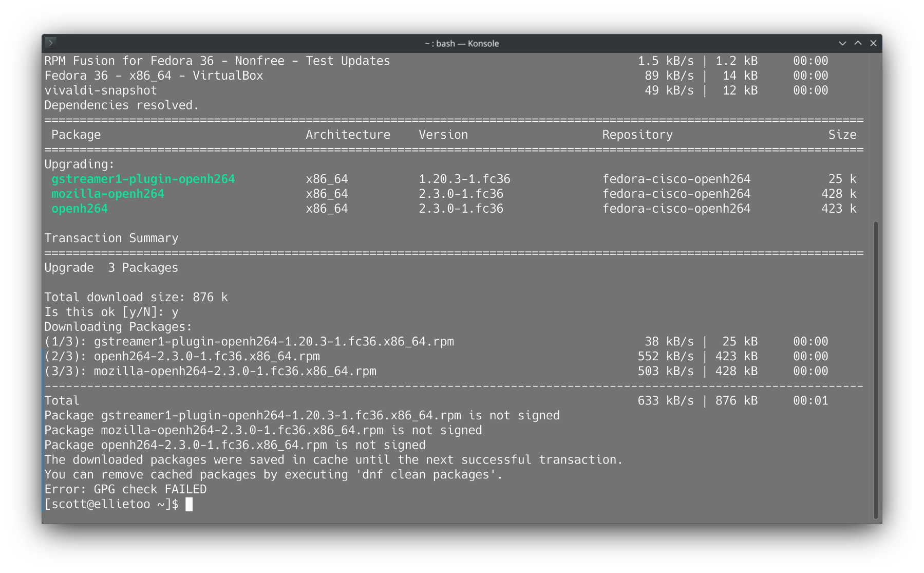This screenshot has height=573, width=924.
Task: Click the '25 k' size value
Action: pos(842,179)
